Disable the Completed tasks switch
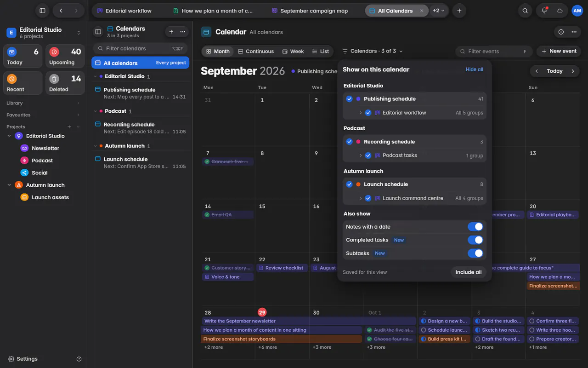This screenshot has width=588, height=368. click(x=475, y=240)
